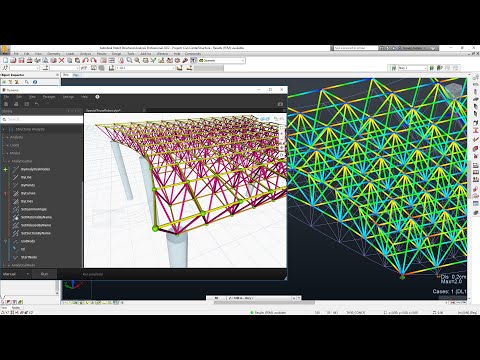Toggle Dynamo background 3D preview navigation
Screen dimensions: 480x360
coord(265,119)
